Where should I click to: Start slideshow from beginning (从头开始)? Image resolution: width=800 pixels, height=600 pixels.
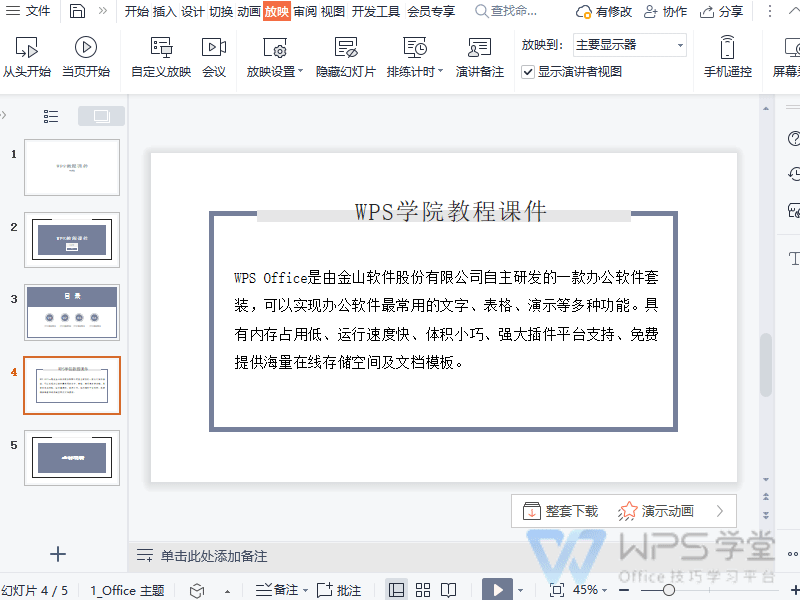click(x=27, y=57)
